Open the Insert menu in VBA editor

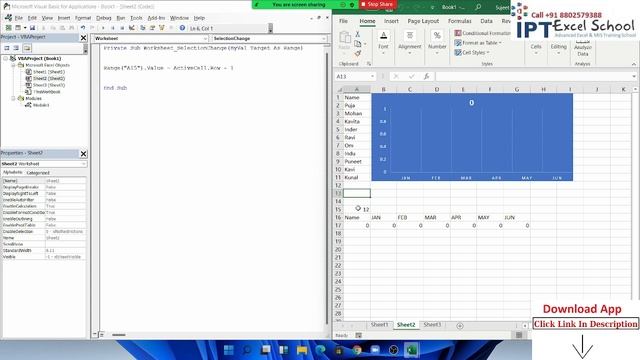point(64,18)
